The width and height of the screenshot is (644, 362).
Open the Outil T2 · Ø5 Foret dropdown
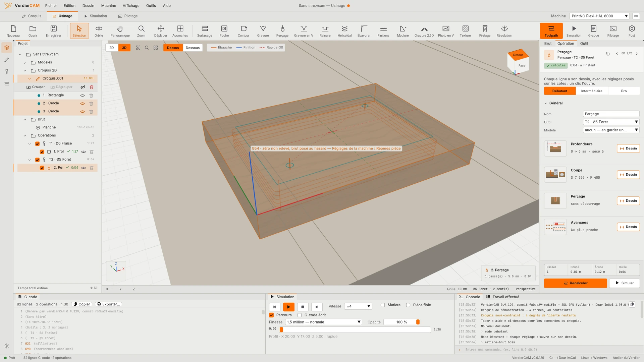[611, 122]
